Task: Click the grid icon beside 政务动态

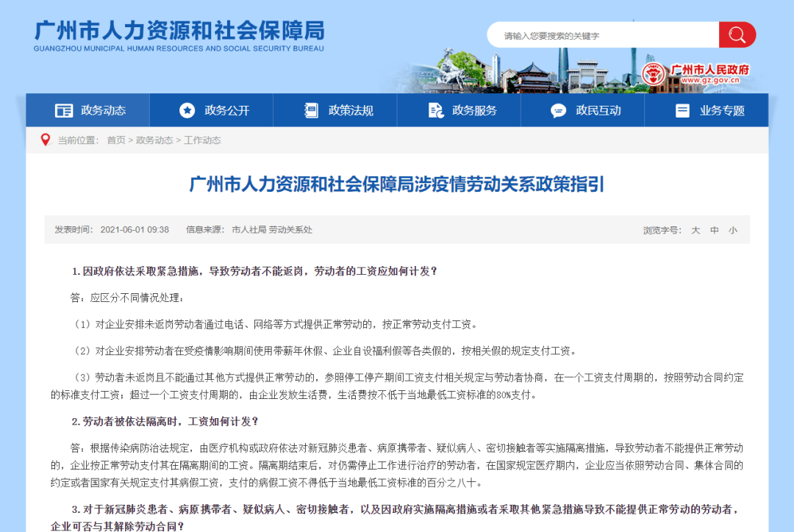Action: pyautogui.click(x=64, y=110)
